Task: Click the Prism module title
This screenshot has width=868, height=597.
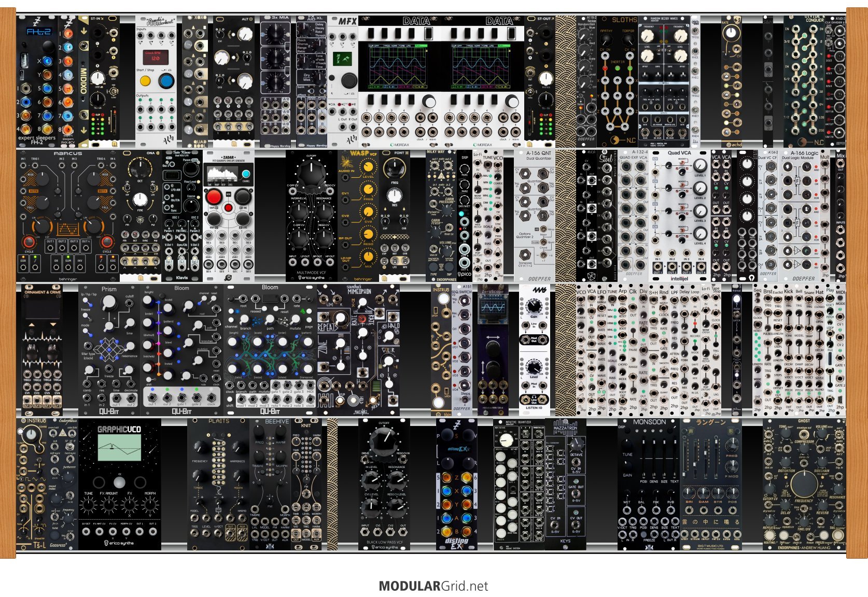Action: 109,289
